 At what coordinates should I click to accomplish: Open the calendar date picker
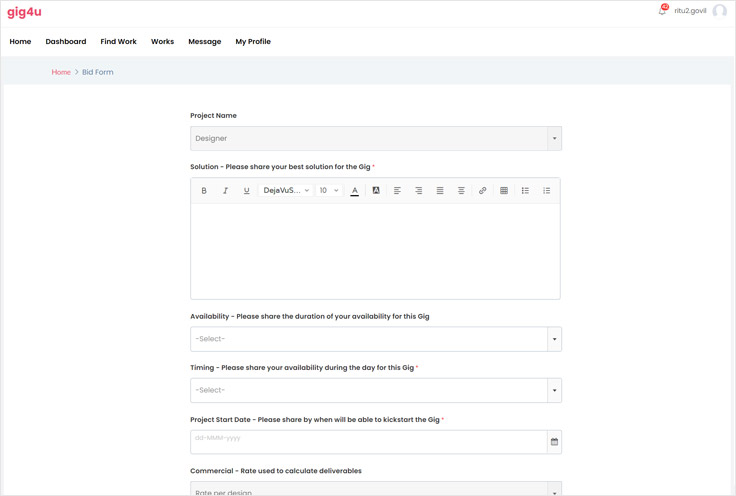click(x=554, y=442)
